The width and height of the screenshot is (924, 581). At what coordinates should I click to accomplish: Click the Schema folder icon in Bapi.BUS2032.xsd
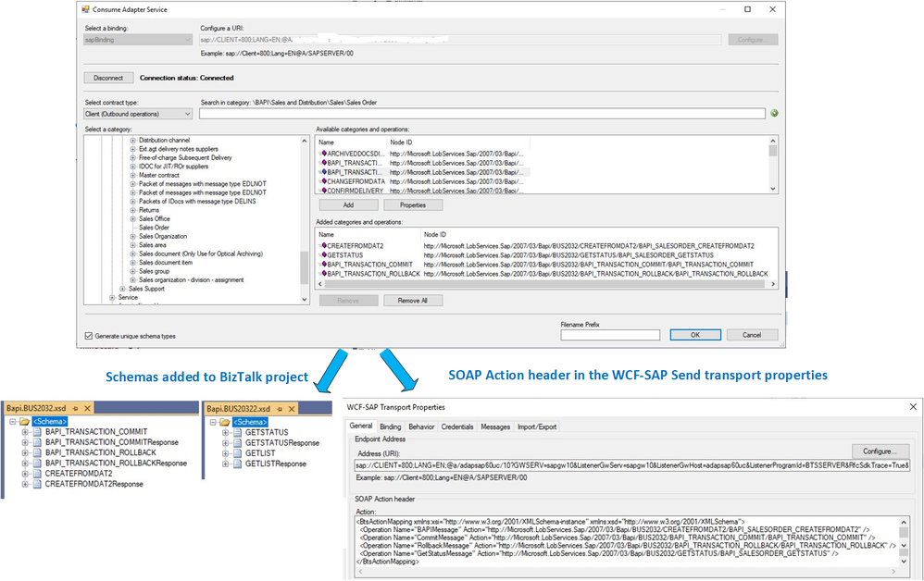(24, 422)
